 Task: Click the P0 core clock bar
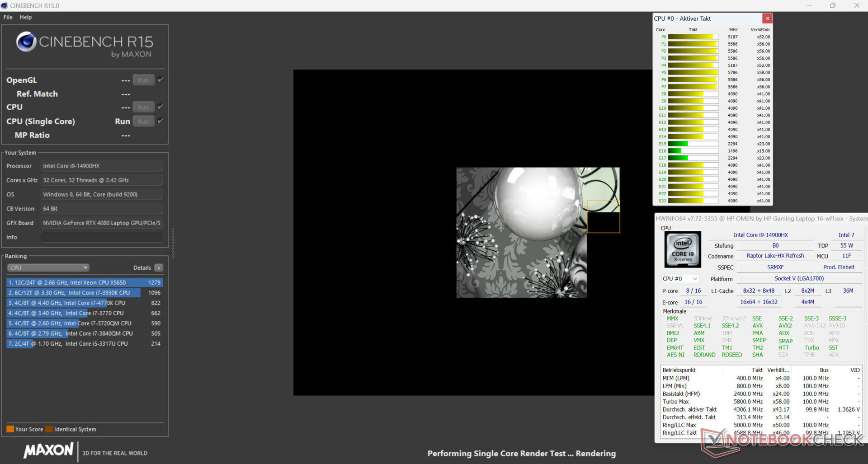[x=693, y=37]
